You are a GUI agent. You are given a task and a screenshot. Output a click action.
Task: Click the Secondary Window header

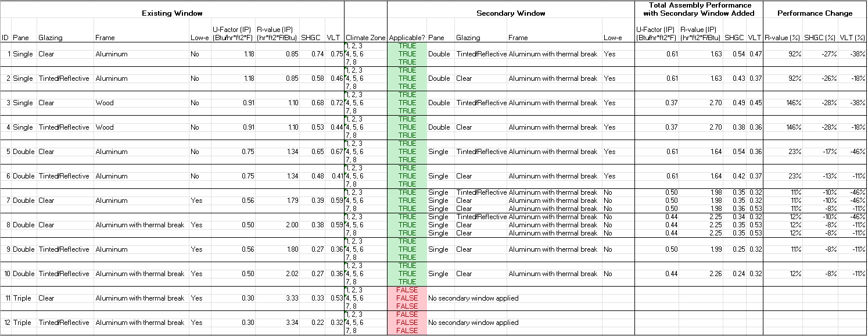click(511, 13)
